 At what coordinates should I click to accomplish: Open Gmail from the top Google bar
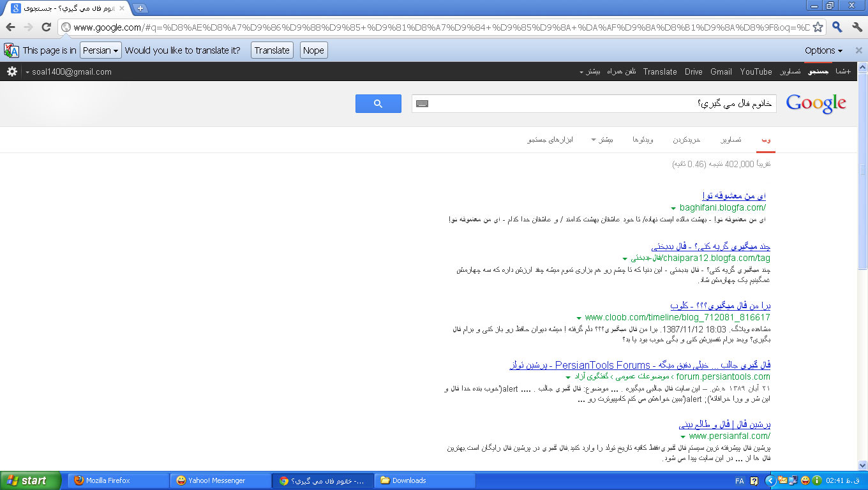tap(721, 72)
